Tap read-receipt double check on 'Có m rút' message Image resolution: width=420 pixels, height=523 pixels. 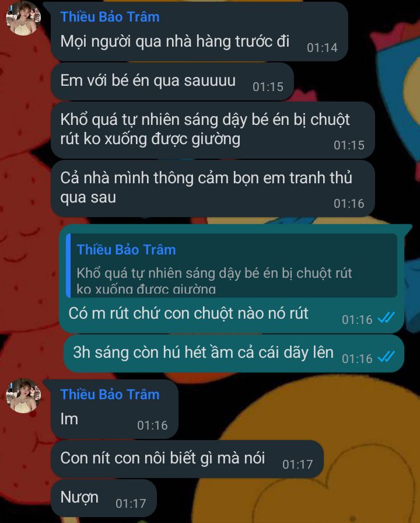click(386, 318)
